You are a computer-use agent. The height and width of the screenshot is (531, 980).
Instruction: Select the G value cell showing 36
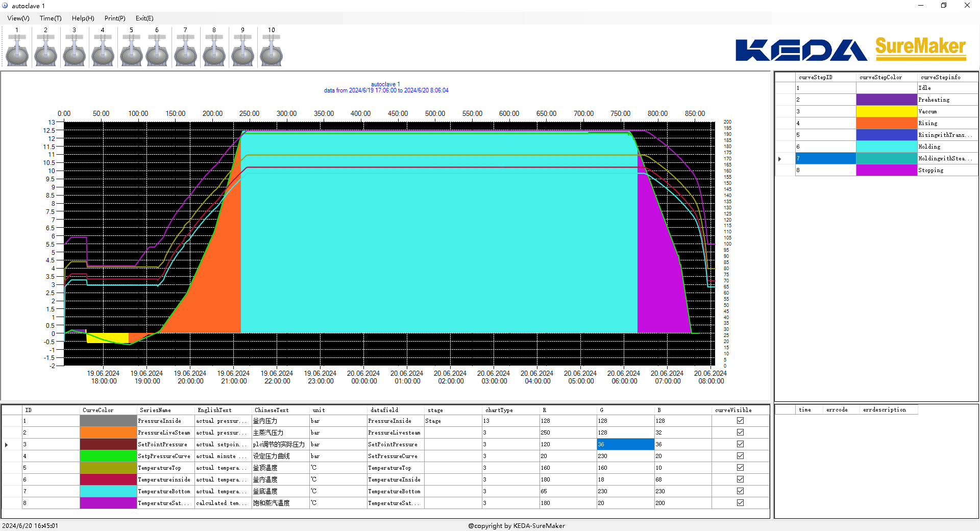625,444
